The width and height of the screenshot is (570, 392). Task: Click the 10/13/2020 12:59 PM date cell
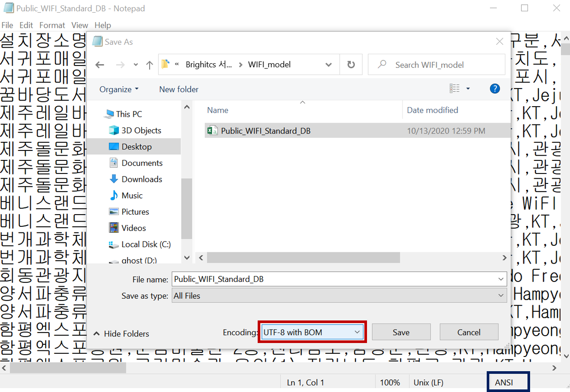coord(446,131)
